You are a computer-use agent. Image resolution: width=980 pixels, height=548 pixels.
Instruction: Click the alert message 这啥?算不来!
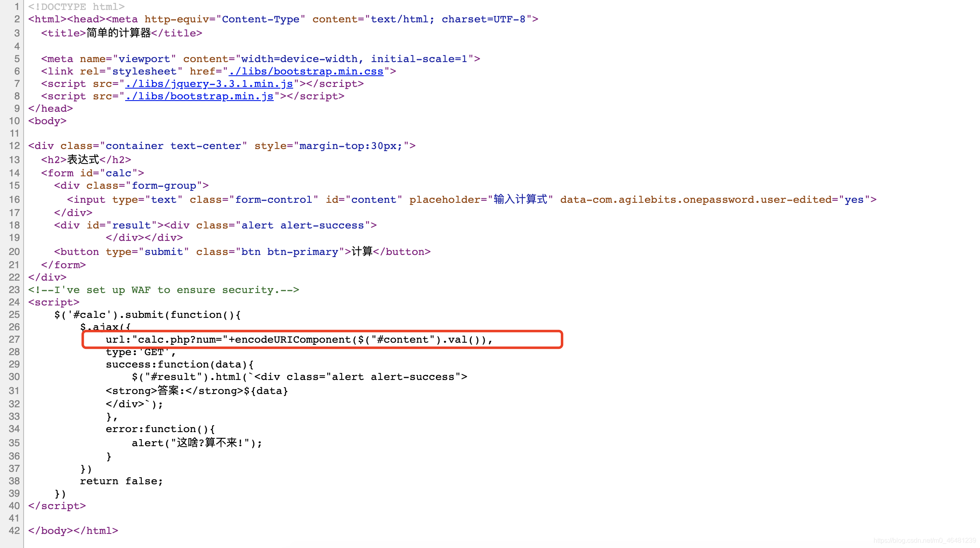[210, 443]
